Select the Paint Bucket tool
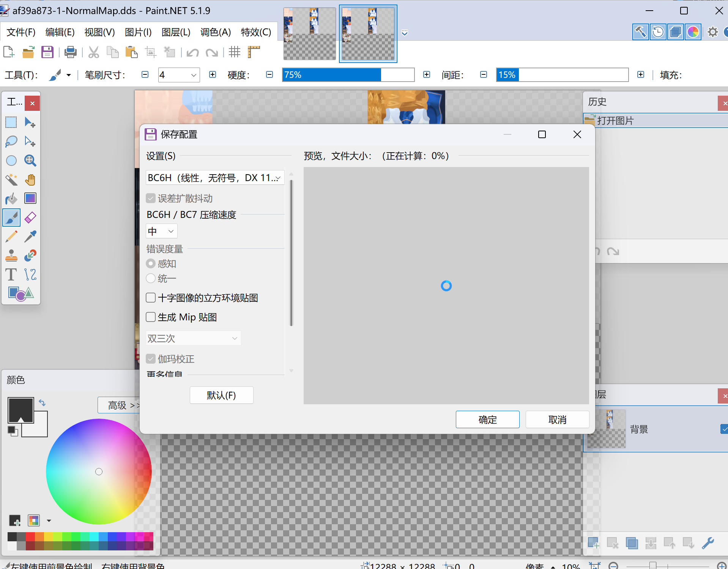 (x=11, y=199)
